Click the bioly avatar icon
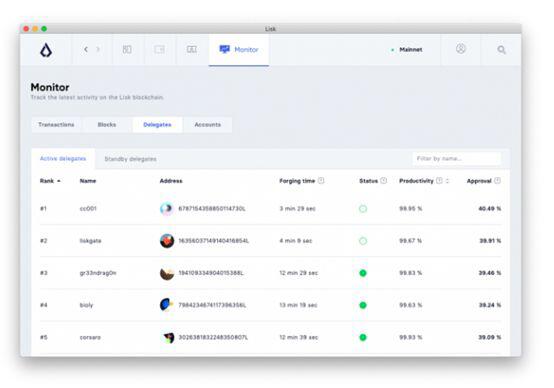This screenshot has height=388, width=554. [167, 305]
